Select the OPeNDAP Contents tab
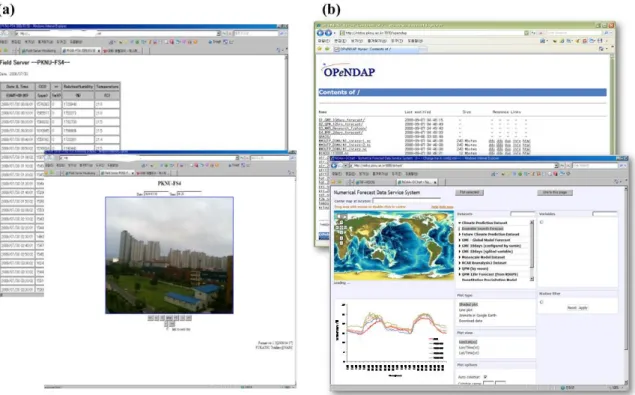Viewport: 635px width, 395px height. [x=375, y=49]
